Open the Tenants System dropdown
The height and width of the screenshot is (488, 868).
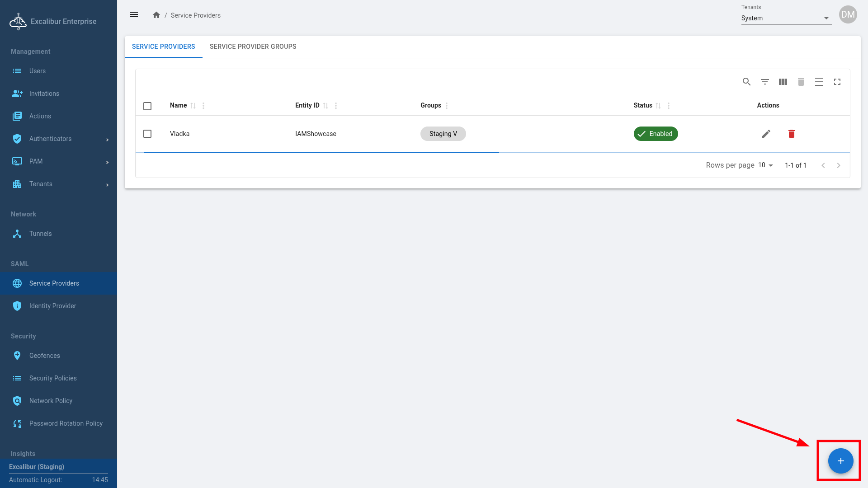coord(786,18)
